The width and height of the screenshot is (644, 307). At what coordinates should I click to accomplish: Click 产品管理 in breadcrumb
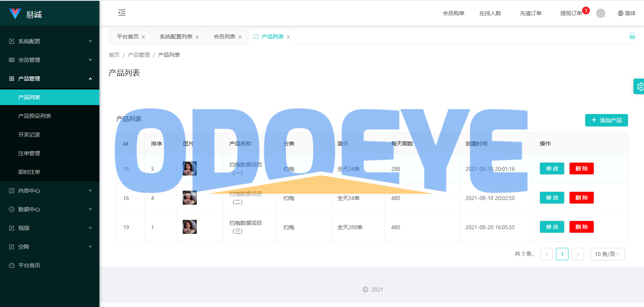139,55
